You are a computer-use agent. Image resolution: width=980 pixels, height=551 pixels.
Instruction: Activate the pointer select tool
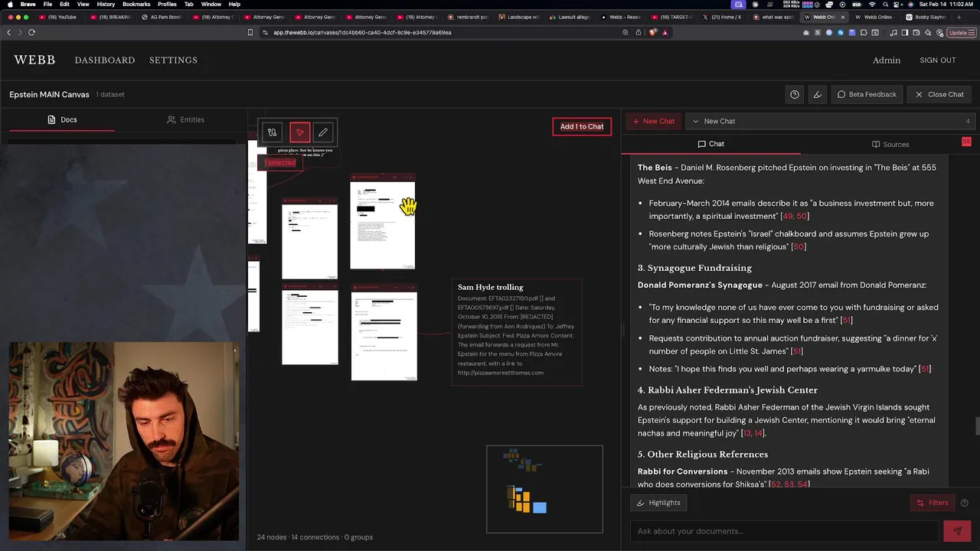click(300, 132)
